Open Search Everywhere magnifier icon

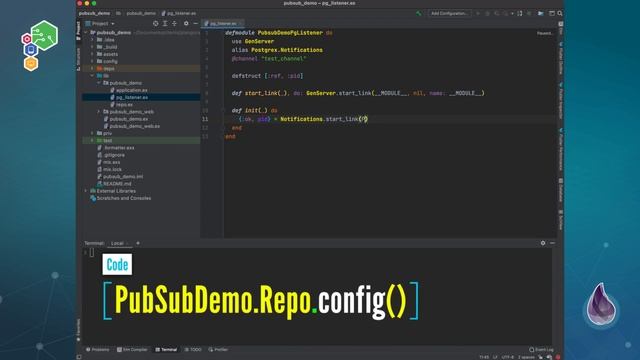(x=560, y=13)
